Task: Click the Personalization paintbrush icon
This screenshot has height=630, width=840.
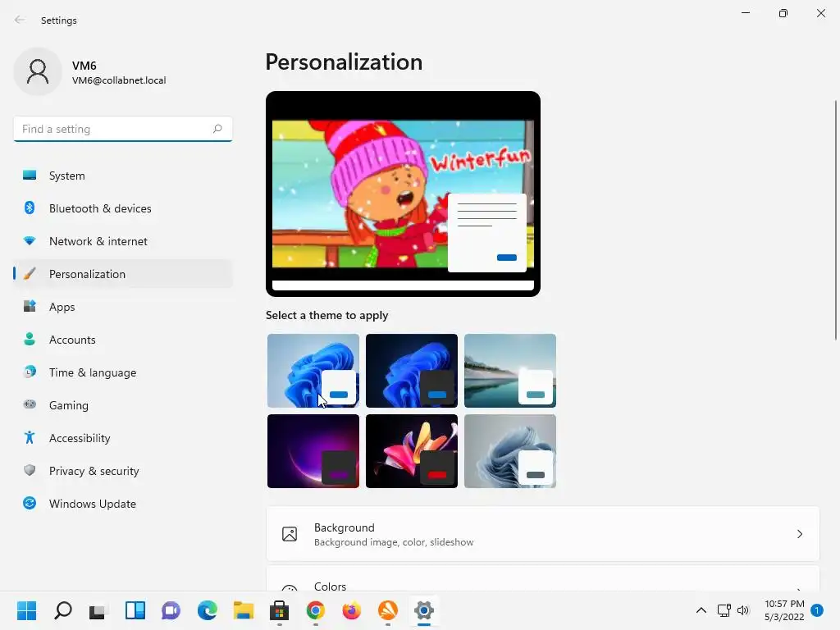Action: [30, 274]
